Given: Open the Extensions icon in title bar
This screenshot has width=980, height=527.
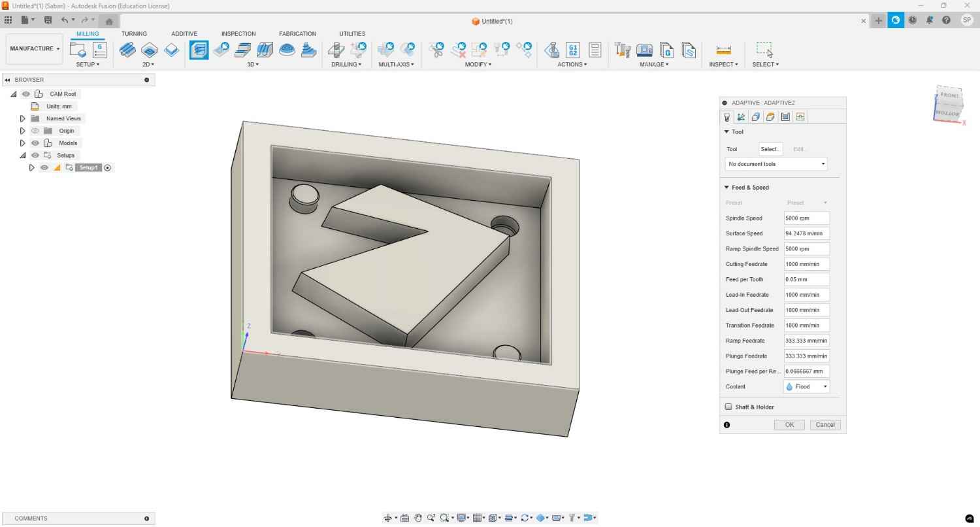Looking at the screenshot, I should (896, 20).
